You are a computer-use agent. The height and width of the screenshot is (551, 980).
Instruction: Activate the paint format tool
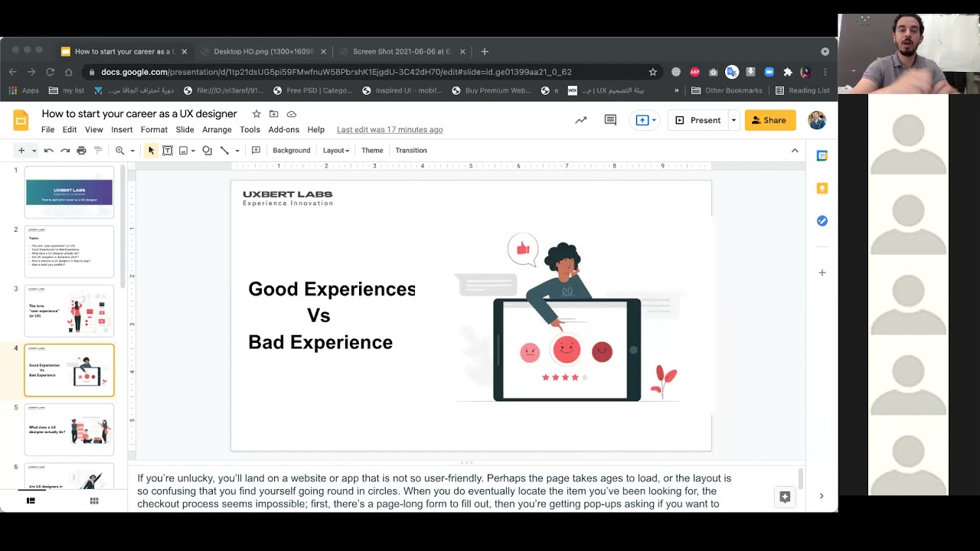(x=98, y=151)
